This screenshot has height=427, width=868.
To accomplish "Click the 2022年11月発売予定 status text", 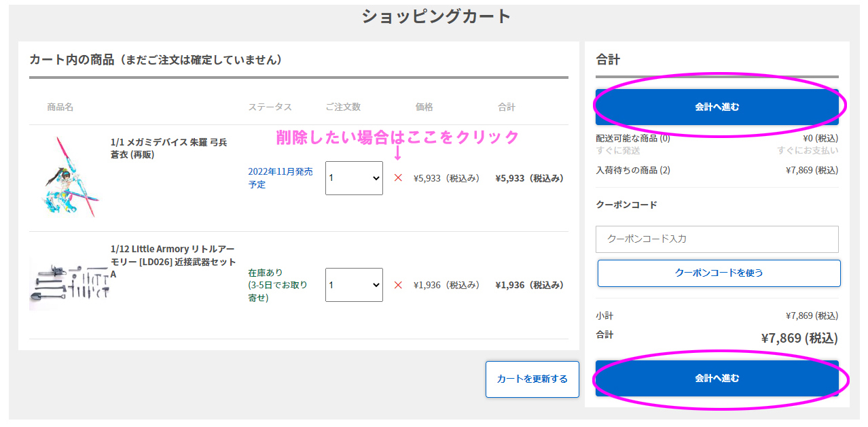I will [281, 178].
